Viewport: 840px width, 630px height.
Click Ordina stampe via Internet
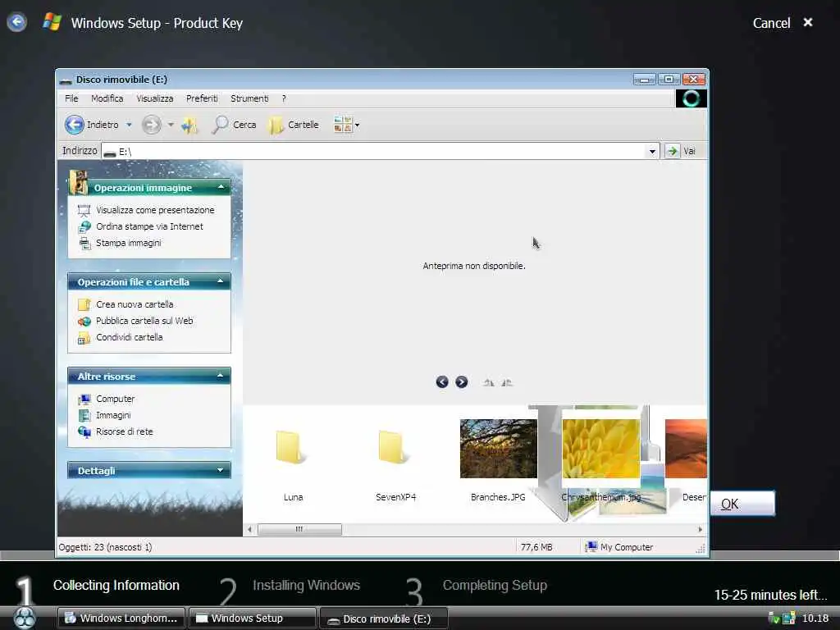tap(149, 226)
